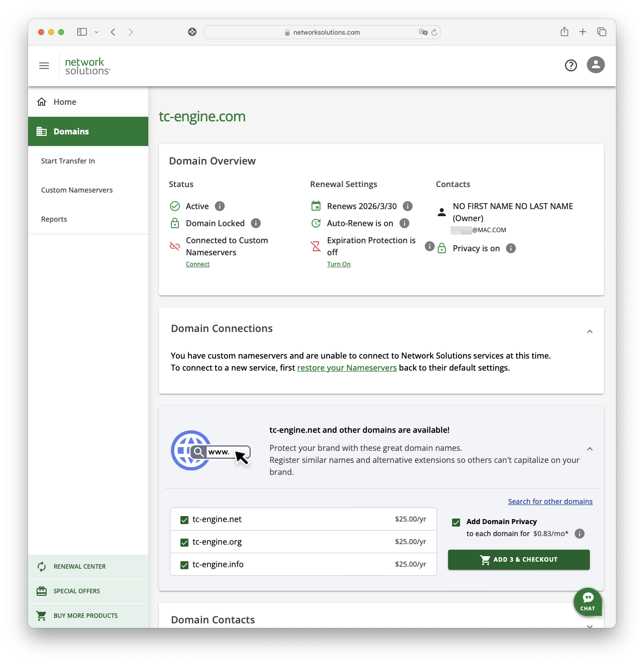Click the green checkmark Active status icon

pos(175,206)
